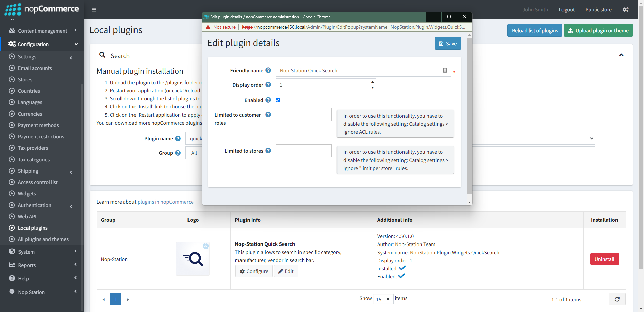
Task: Open Payment restrictions in sidebar
Action: (41, 137)
